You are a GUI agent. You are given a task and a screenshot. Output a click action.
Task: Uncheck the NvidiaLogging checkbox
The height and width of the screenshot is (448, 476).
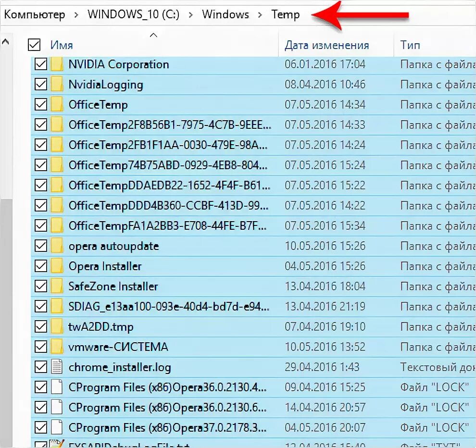[x=41, y=85]
